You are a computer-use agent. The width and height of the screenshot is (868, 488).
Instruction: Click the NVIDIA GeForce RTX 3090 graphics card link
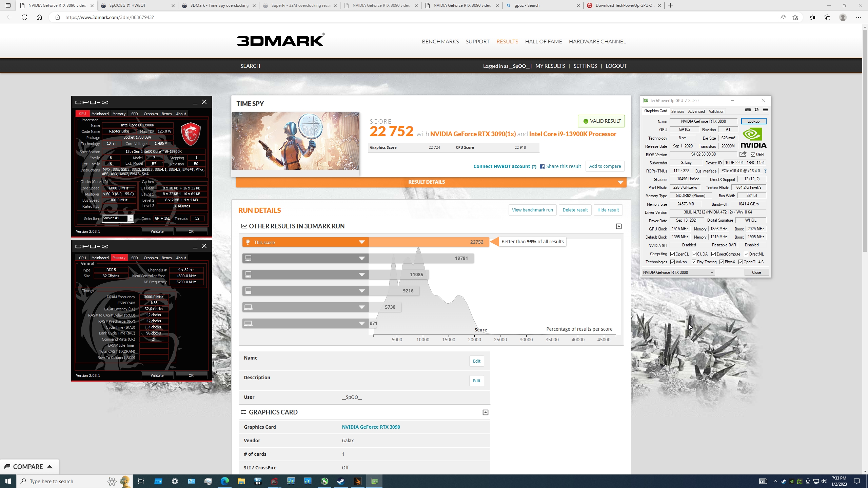371,427
